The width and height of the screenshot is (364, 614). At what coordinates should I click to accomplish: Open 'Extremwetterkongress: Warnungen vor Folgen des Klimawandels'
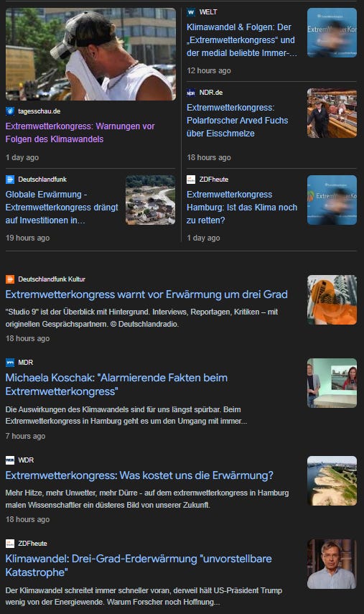[80, 133]
